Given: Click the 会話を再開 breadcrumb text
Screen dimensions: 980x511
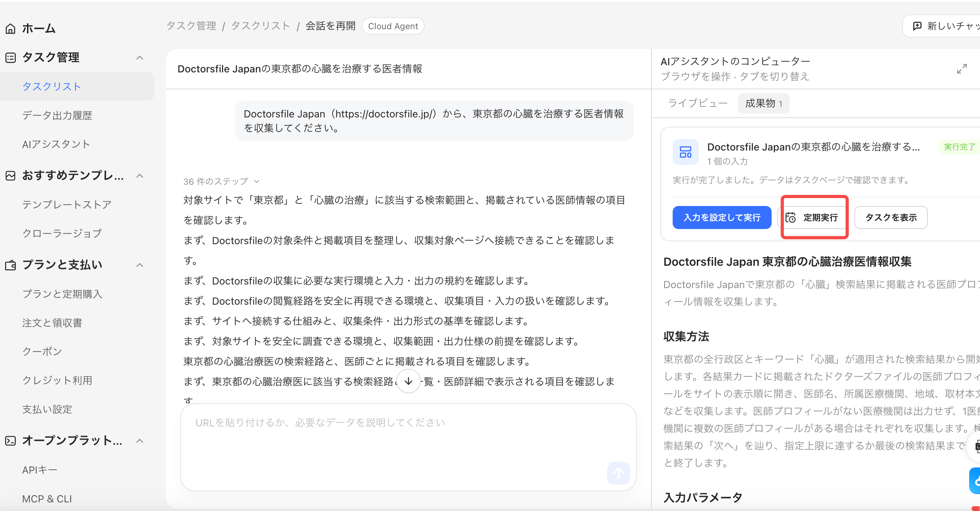Looking at the screenshot, I should point(330,26).
